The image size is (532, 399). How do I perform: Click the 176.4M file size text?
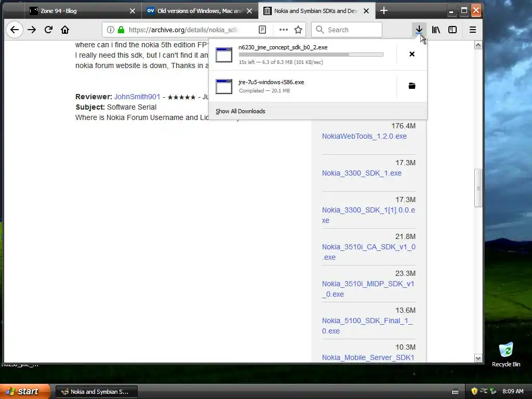(x=403, y=126)
